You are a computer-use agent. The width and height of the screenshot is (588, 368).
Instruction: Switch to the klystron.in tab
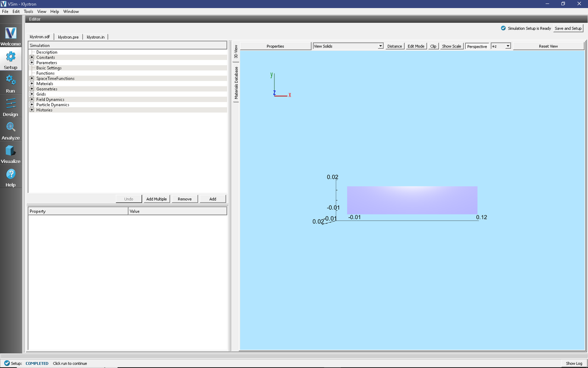96,37
